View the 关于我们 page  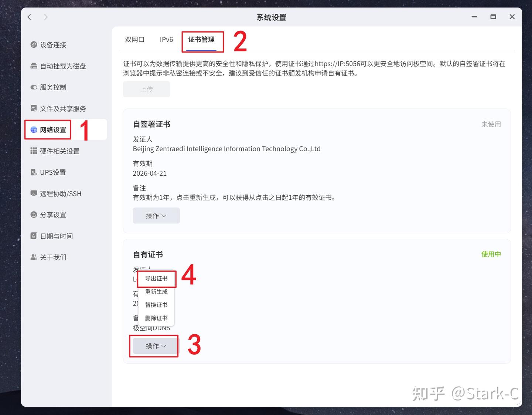(x=53, y=257)
